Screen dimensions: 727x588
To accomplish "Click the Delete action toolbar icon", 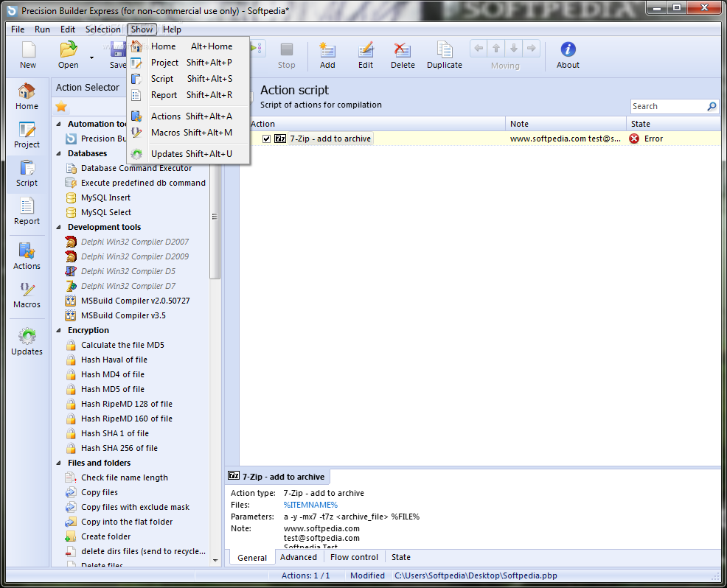I will click(403, 49).
